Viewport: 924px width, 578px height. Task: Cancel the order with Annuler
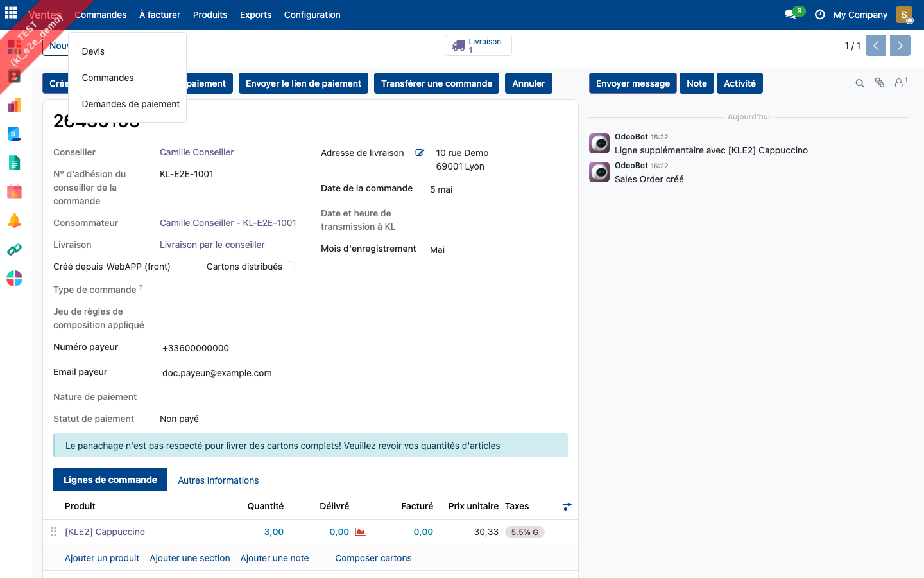[529, 83]
